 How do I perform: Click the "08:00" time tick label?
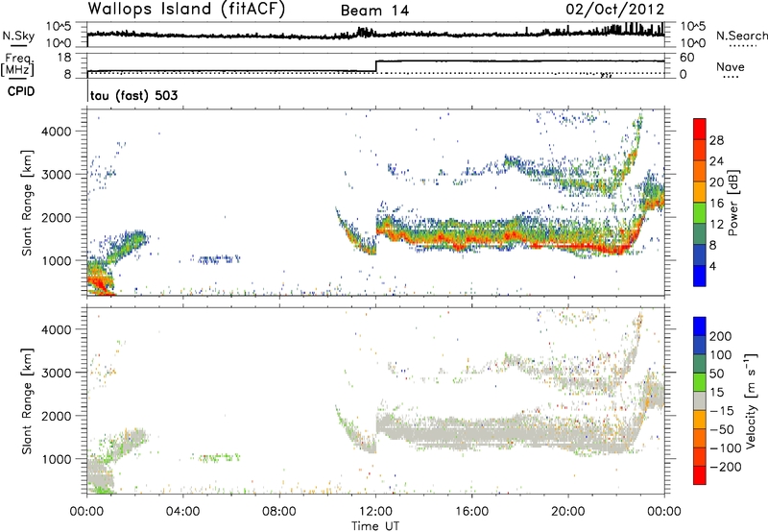pos(278,512)
